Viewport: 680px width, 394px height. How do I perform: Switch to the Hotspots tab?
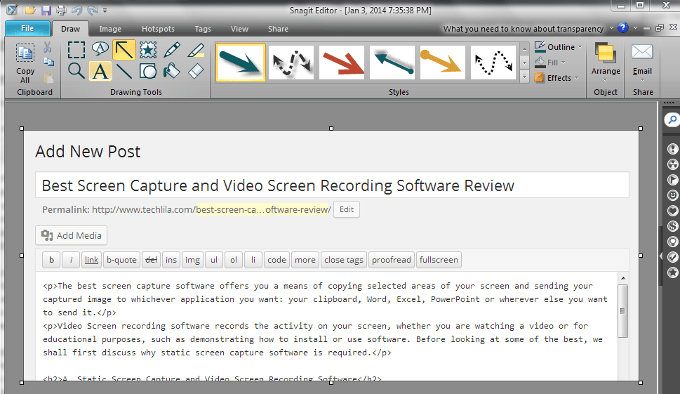pyautogui.click(x=158, y=29)
